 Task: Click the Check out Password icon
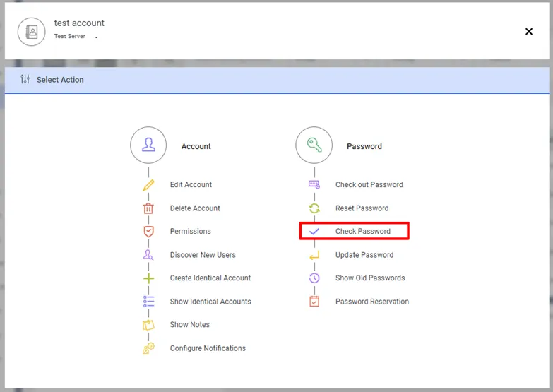click(x=314, y=184)
